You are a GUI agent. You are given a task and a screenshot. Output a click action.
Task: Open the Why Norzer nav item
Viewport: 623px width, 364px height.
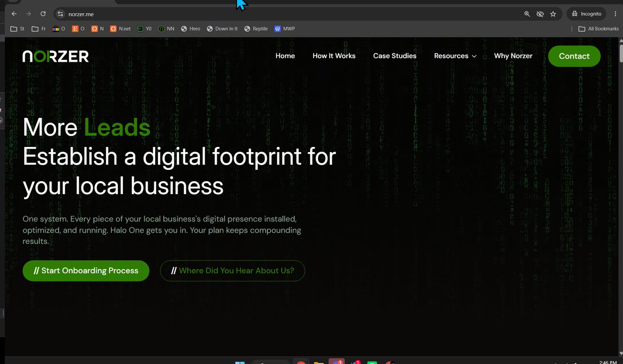click(x=513, y=56)
